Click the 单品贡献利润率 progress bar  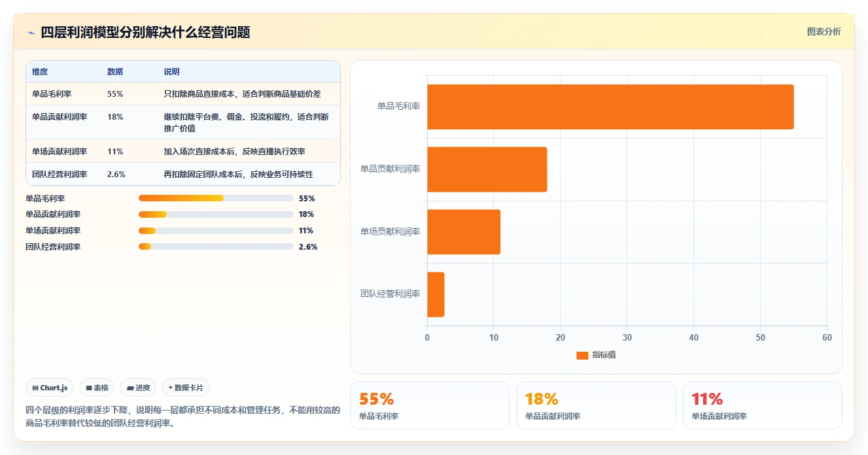(x=216, y=214)
